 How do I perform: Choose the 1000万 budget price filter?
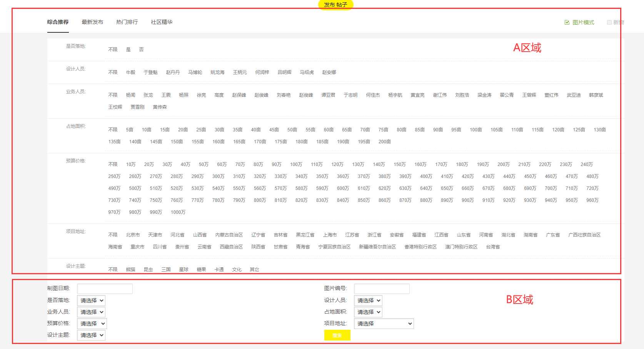(x=178, y=212)
